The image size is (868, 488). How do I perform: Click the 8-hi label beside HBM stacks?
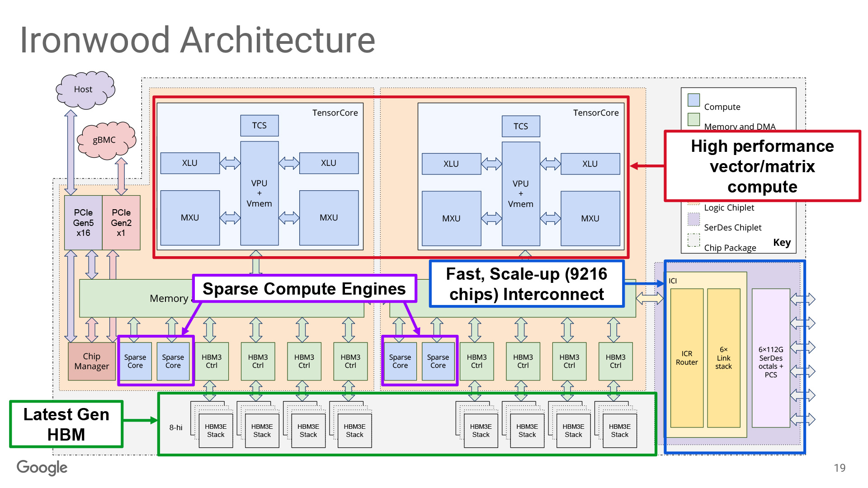point(176,427)
